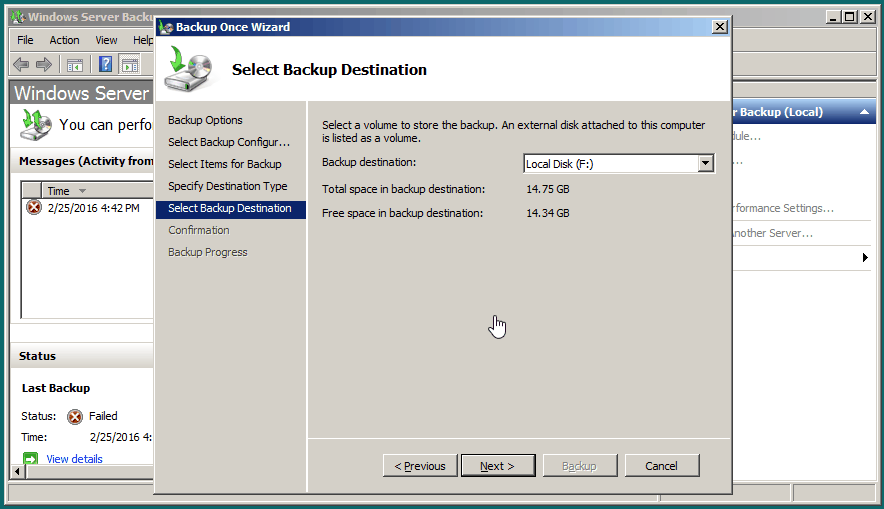Expand the submenu arrow in Actions pane
This screenshot has height=509, width=884.
(865, 258)
